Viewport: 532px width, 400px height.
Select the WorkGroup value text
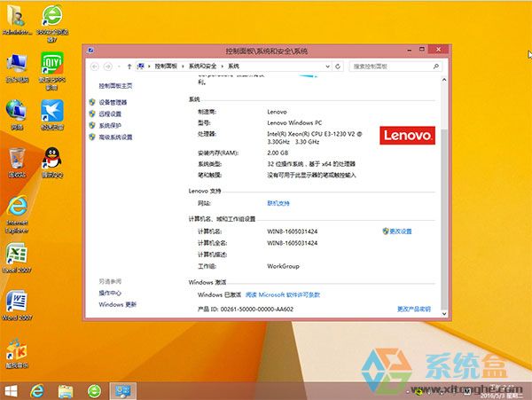tap(284, 266)
